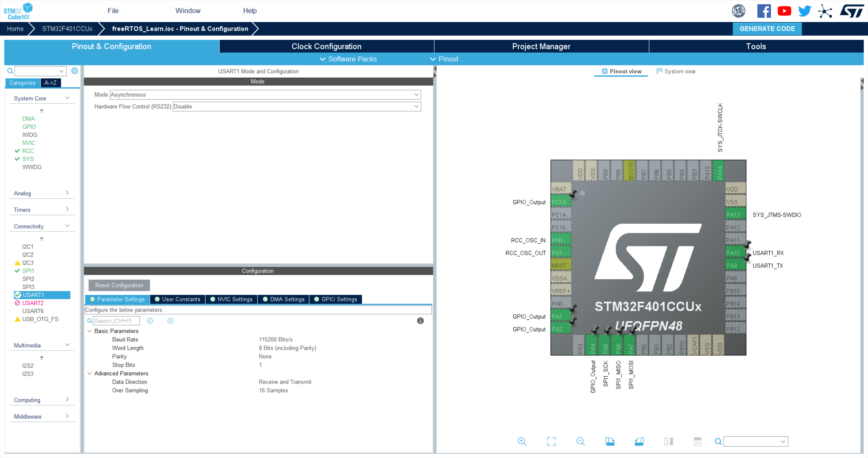Screen dimensions: 868x458
Task: Open the File menu
Action: [113, 11]
